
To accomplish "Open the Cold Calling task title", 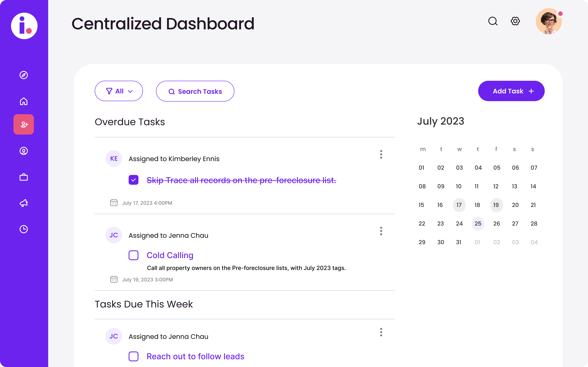I will pyautogui.click(x=170, y=255).
